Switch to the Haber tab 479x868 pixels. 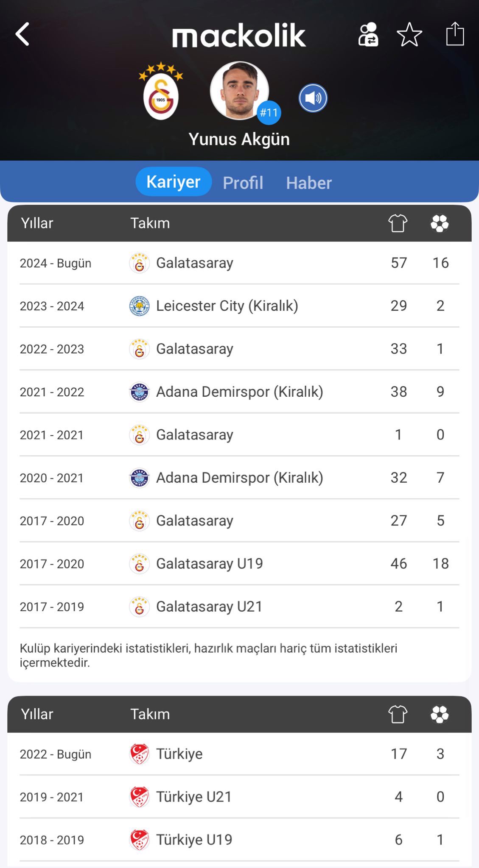[x=309, y=183]
